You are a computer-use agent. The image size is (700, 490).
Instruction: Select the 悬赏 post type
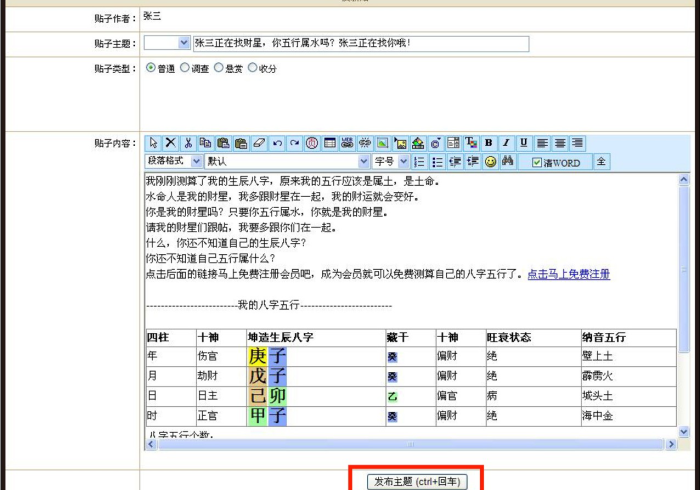point(219,69)
